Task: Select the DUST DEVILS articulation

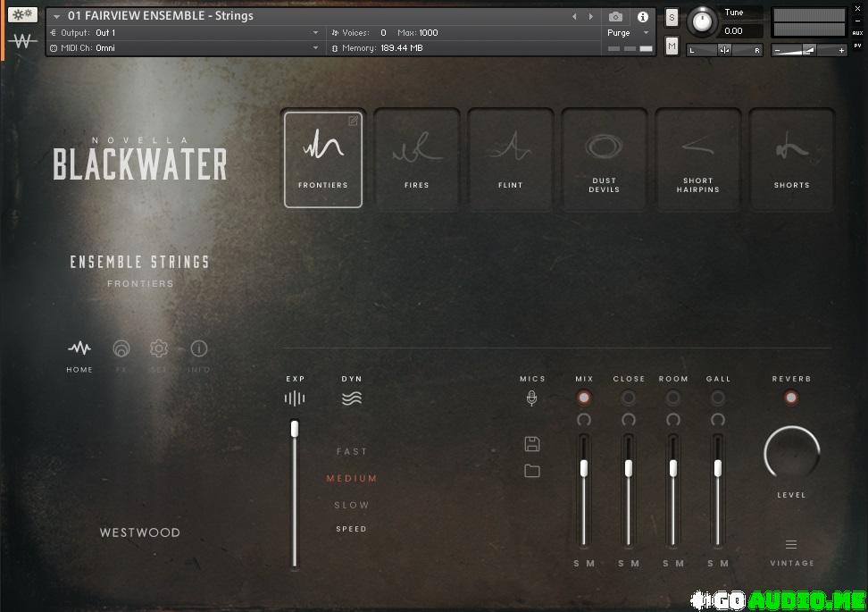Action: 604,160
